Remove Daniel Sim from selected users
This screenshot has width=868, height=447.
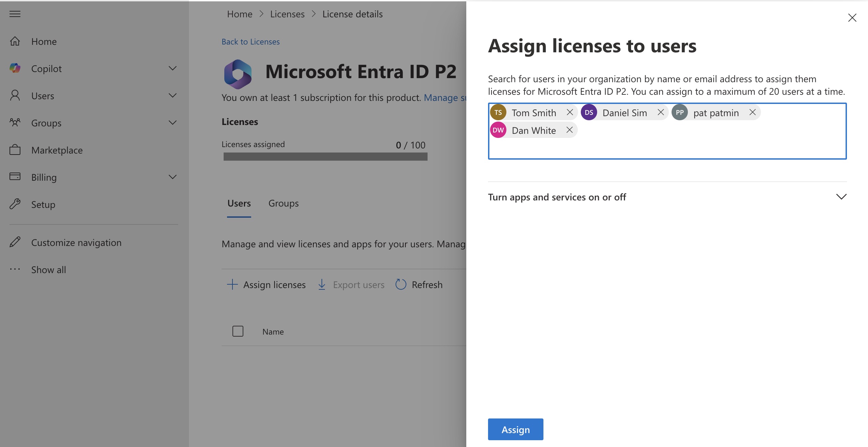(x=661, y=112)
